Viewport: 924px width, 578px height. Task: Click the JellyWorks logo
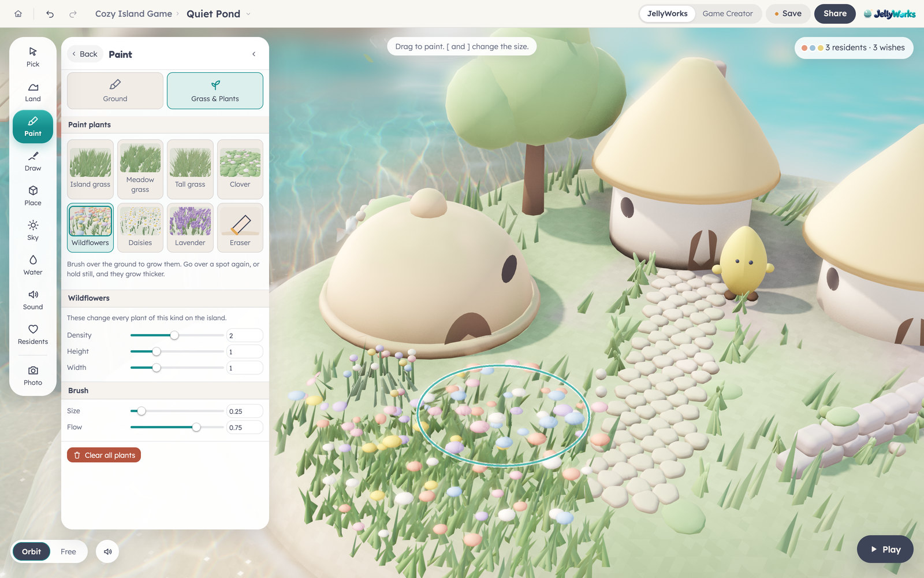click(889, 14)
